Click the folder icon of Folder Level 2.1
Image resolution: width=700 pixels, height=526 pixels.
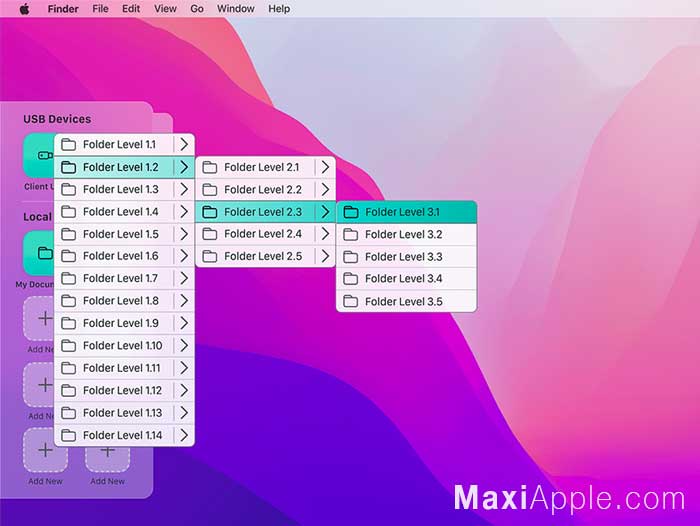[x=209, y=167]
